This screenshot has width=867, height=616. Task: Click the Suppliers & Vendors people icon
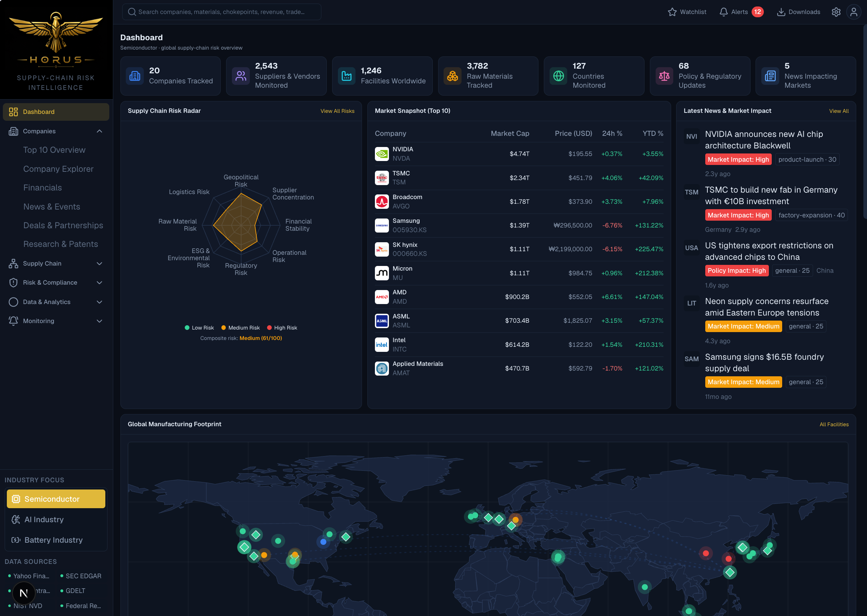point(241,76)
